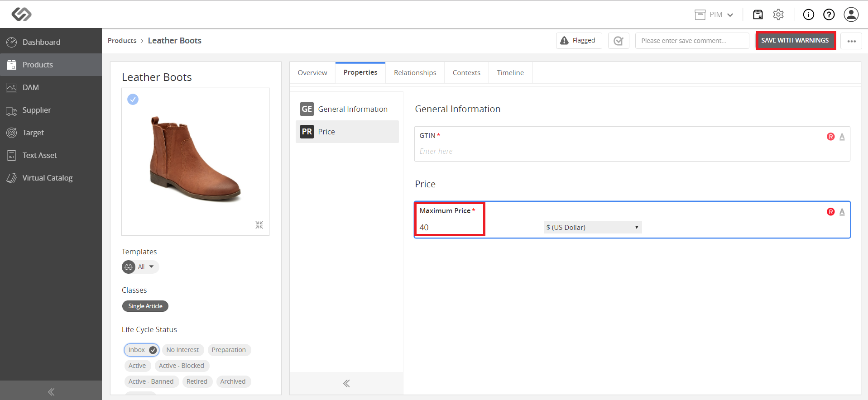Select the Inbox life cycle status

pyautogui.click(x=141, y=350)
